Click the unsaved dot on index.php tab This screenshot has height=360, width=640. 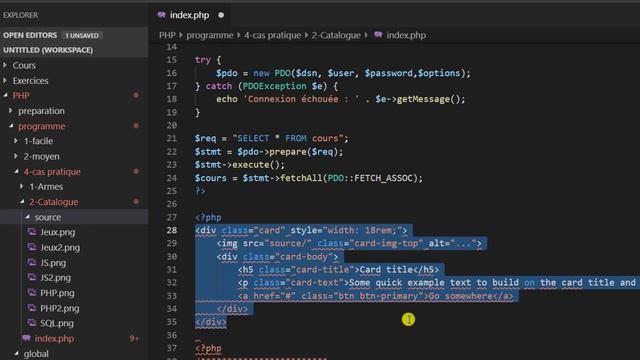tap(221, 16)
